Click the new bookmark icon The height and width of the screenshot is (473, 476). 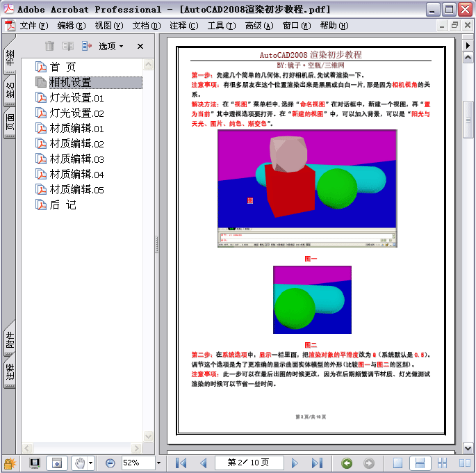click(x=68, y=46)
